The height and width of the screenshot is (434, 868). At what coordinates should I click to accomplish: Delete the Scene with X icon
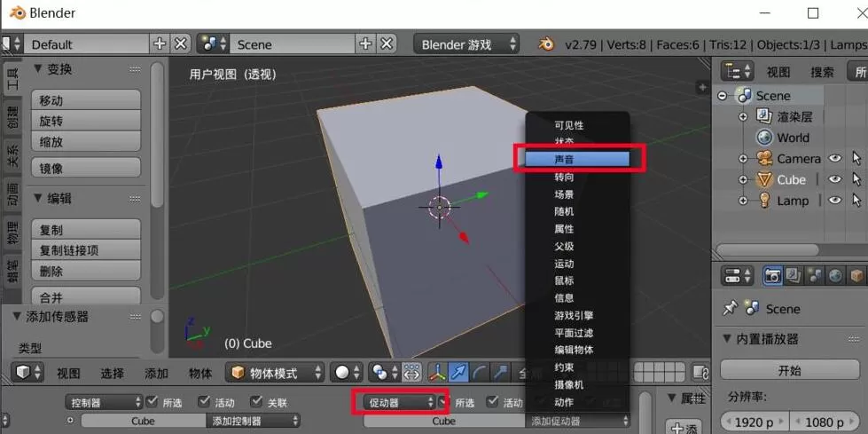click(387, 44)
